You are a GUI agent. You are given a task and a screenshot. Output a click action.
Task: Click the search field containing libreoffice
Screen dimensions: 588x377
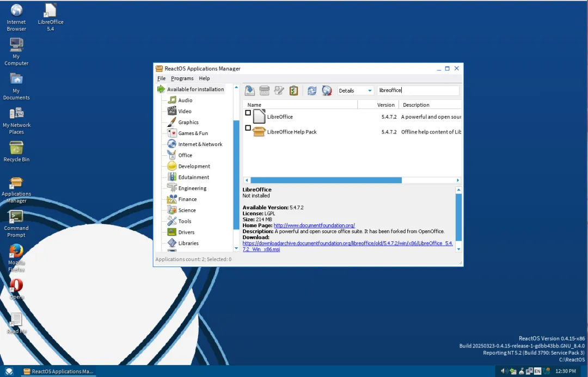coord(418,90)
